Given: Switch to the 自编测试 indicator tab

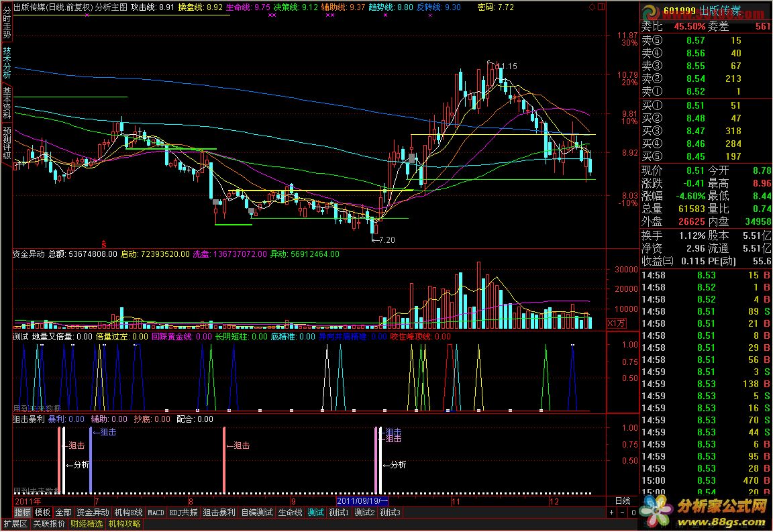Looking at the screenshot, I should tap(256, 513).
